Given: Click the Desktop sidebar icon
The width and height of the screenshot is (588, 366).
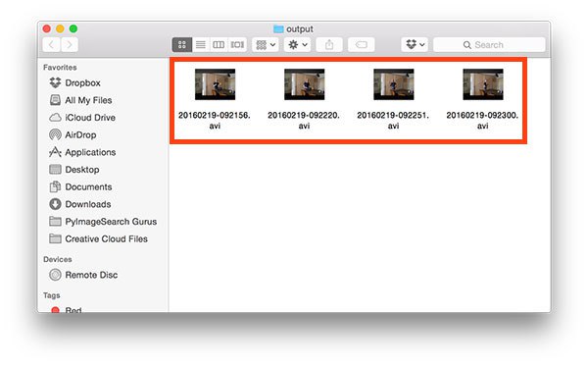Looking at the screenshot, I should [55, 170].
